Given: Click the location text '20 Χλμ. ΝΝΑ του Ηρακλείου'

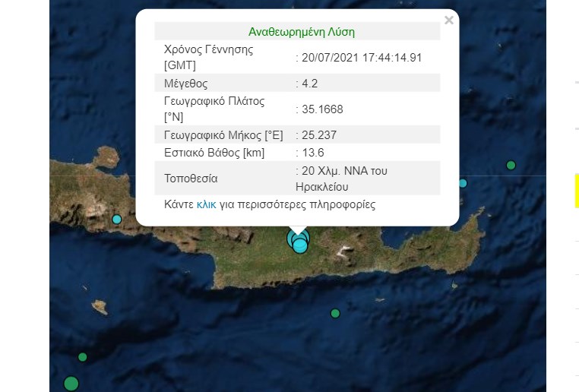Looking at the screenshot, I should click(x=343, y=179).
